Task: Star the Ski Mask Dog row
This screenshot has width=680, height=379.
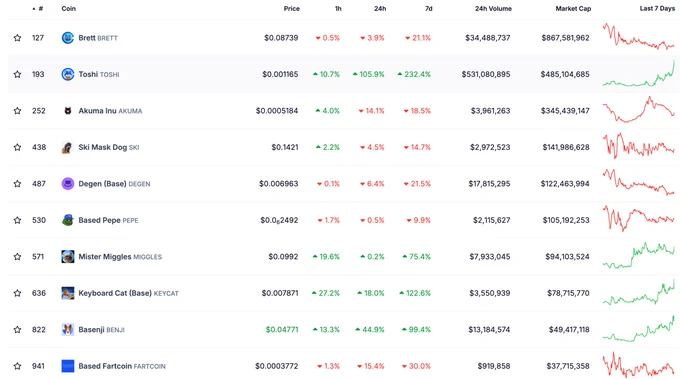Action: pyautogui.click(x=17, y=147)
